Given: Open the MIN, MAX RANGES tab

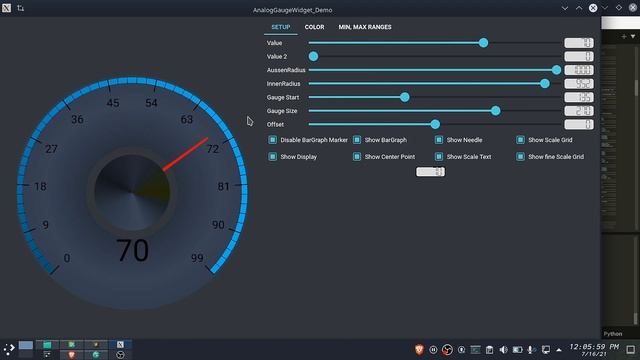Looking at the screenshot, I should pyautogui.click(x=365, y=27).
